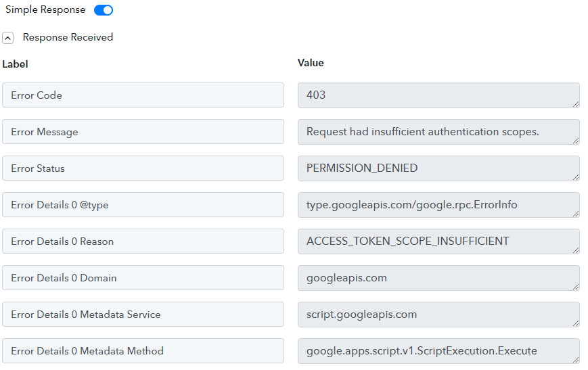
Task: Select the PERMISSION_DENIED value field
Action: point(438,168)
